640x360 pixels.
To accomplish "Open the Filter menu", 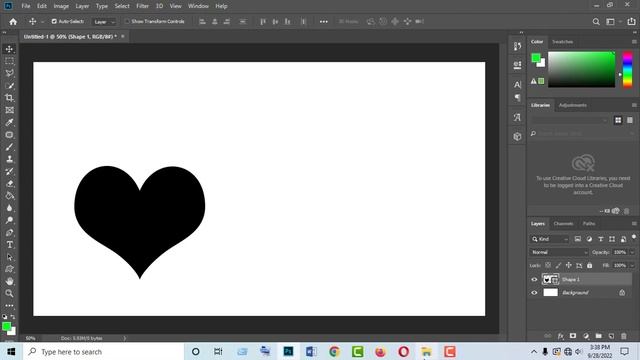I will 142,6.
